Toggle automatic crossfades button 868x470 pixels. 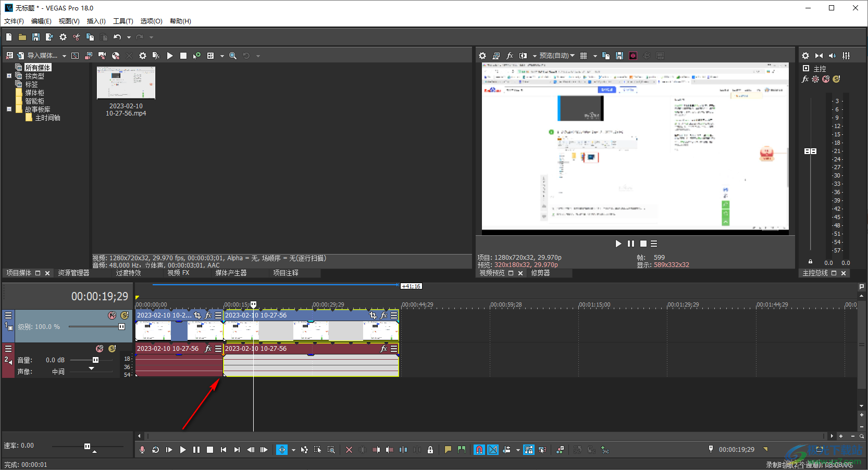click(x=493, y=450)
